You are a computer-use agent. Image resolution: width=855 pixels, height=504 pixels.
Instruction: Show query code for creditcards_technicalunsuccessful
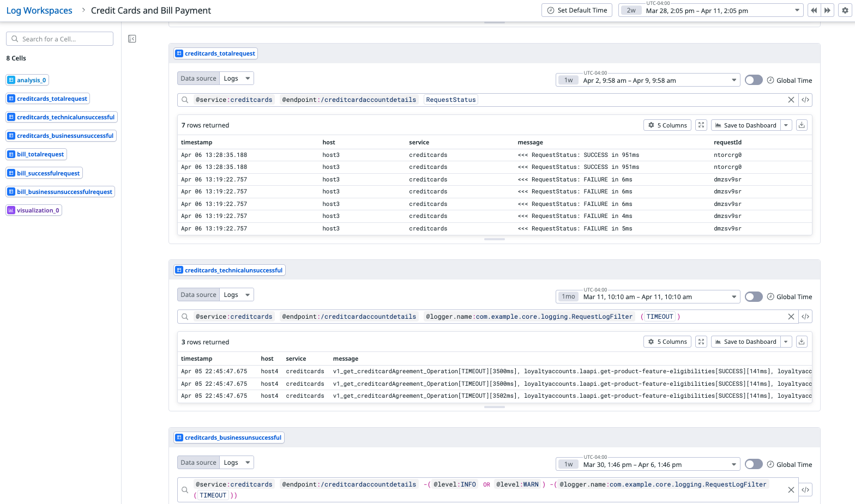pos(805,317)
